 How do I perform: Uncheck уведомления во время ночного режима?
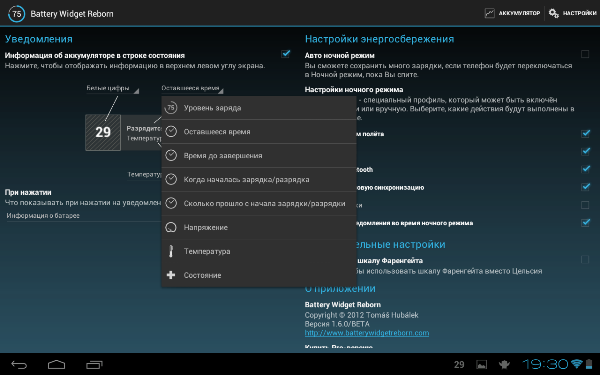point(585,222)
